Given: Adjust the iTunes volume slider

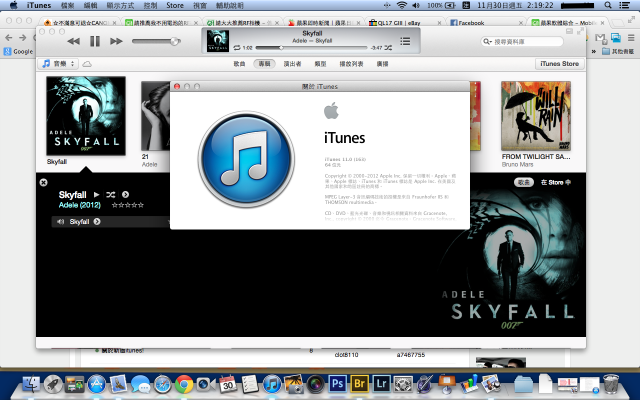Looking at the screenshot, I should tap(156, 41).
